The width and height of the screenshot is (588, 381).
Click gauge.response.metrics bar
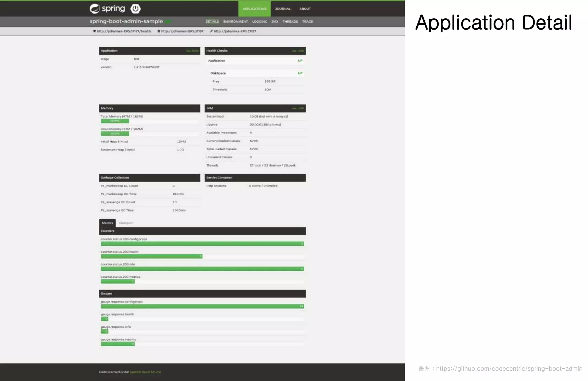202,344
